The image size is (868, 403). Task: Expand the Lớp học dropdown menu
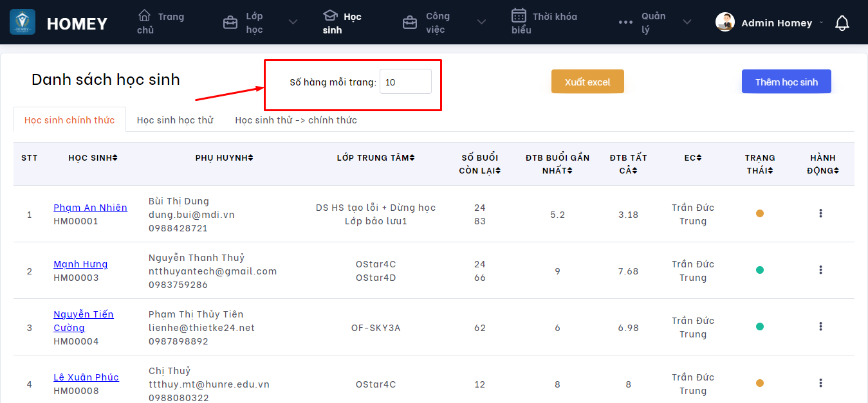pos(293,22)
